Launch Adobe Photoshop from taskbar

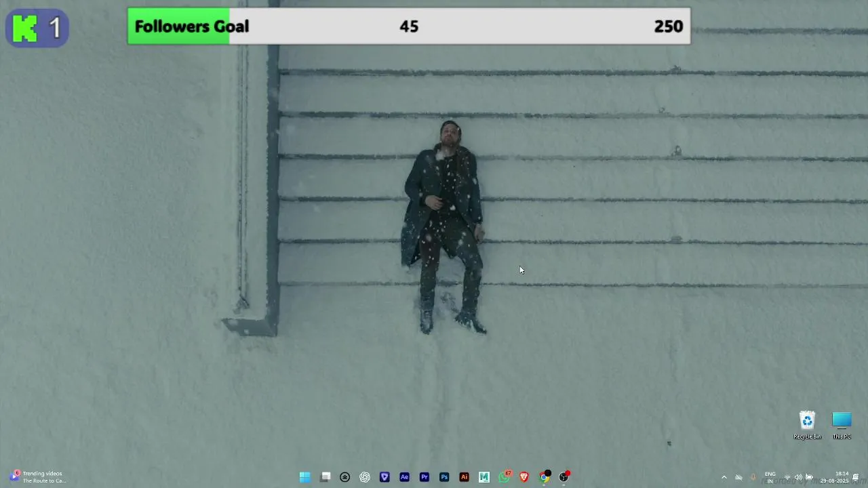pos(444,477)
